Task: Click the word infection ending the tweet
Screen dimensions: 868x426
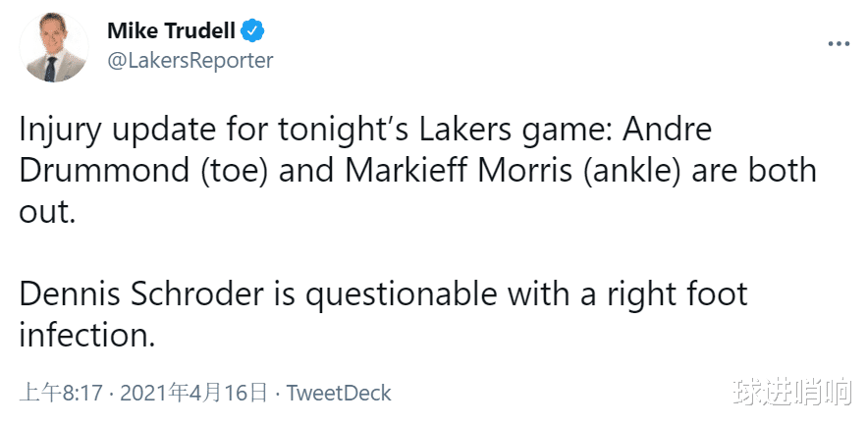Action: [87, 335]
